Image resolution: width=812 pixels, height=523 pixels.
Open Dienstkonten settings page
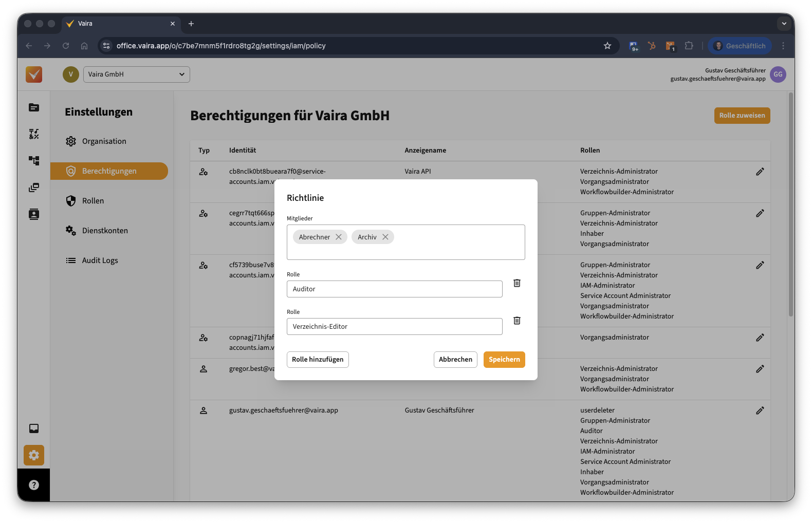[105, 231]
